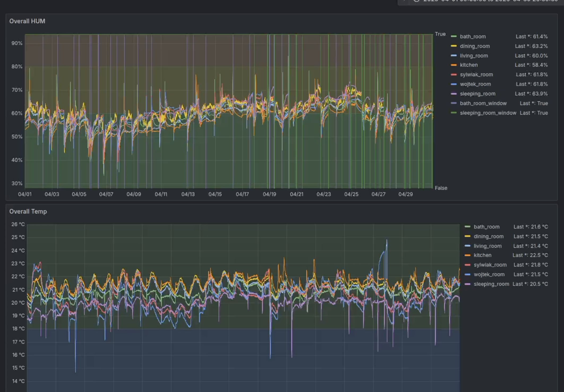Show only kitchen series in Temp legend

pos(482,255)
